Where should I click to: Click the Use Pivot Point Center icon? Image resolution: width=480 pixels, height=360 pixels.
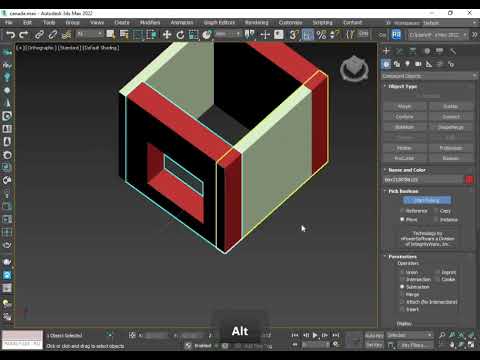(x=249, y=35)
